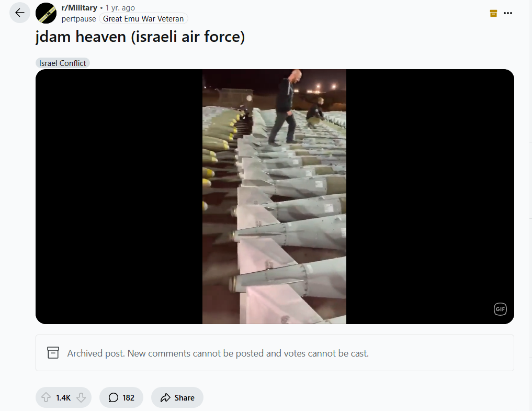Click the GIF badge on the video
The height and width of the screenshot is (411, 532).
tap(500, 309)
